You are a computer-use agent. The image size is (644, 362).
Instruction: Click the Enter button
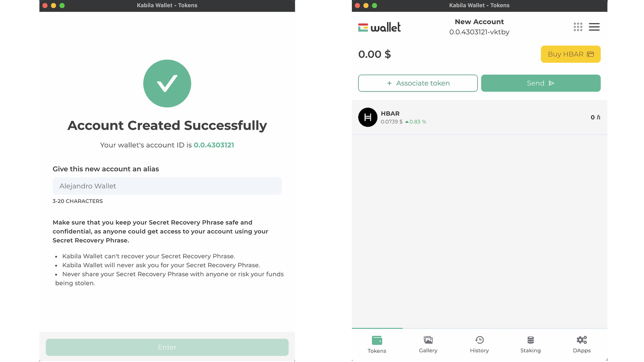(x=167, y=347)
